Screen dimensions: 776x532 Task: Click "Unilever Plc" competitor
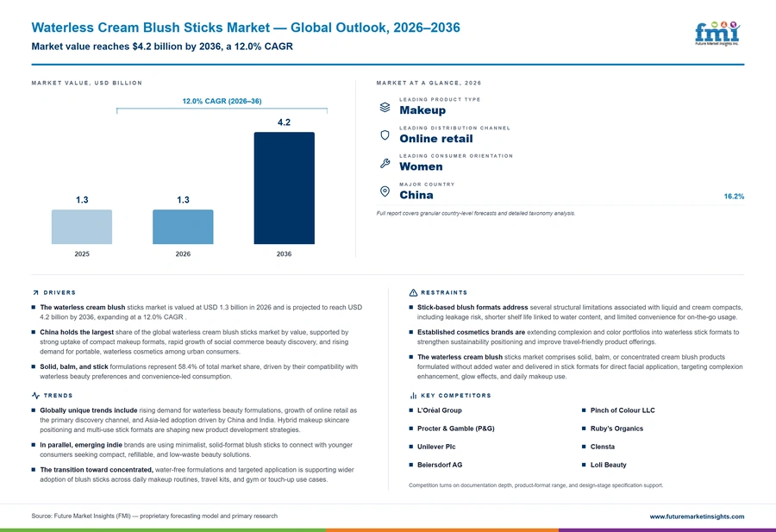tap(436, 447)
